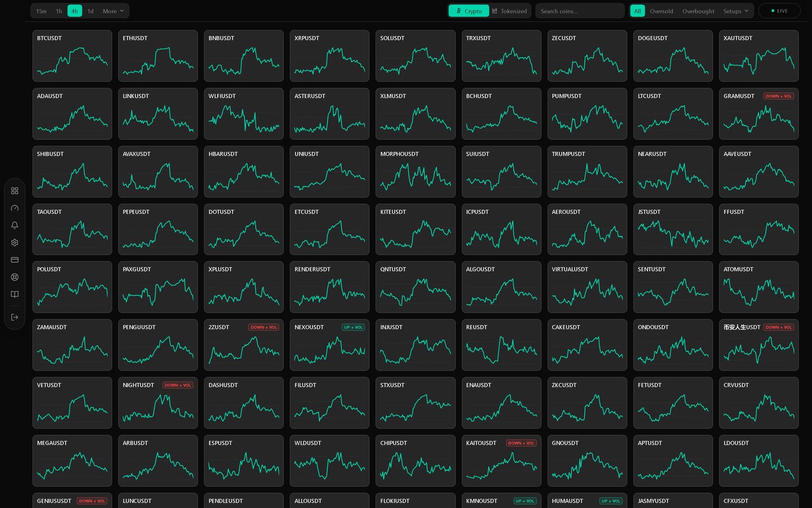Click DOWN + VOL badge on NIGHTUSDT
Image resolution: width=812 pixels, height=508 pixels.
178,385
